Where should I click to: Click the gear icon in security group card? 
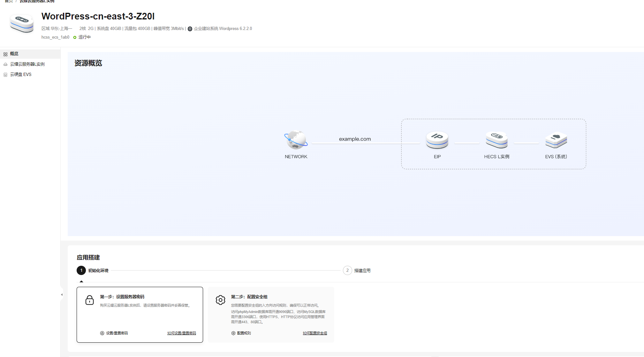click(x=220, y=300)
